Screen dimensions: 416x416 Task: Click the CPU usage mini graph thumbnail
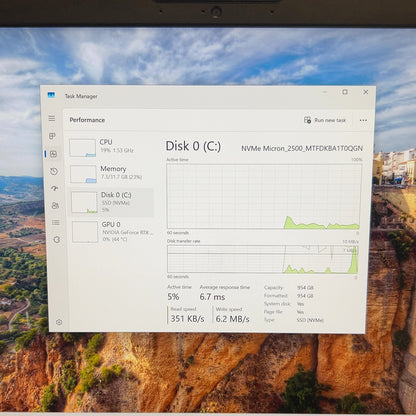82,148
